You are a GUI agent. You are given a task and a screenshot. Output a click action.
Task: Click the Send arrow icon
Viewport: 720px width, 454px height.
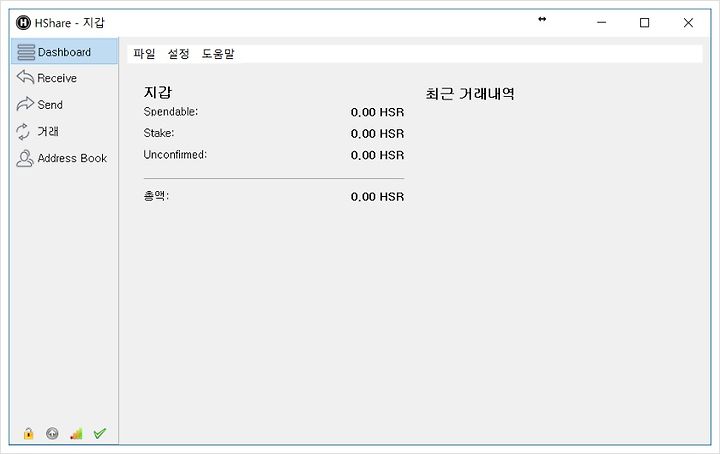[x=25, y=104]
